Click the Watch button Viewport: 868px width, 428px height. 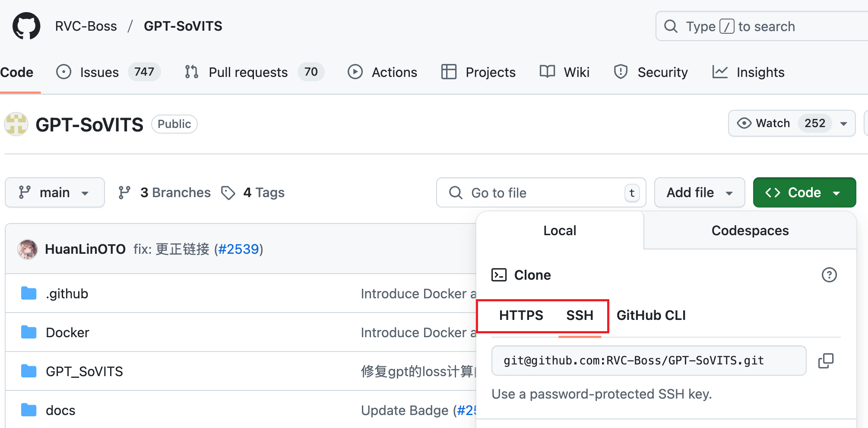[792, 123]
